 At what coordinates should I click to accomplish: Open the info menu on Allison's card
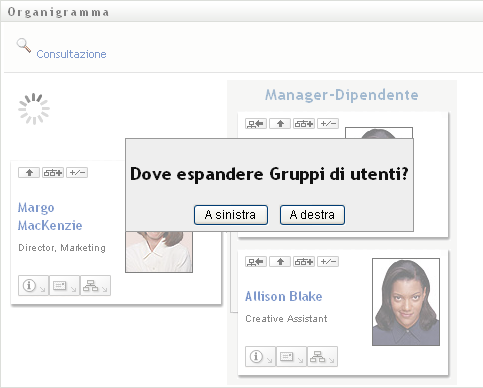260,356
